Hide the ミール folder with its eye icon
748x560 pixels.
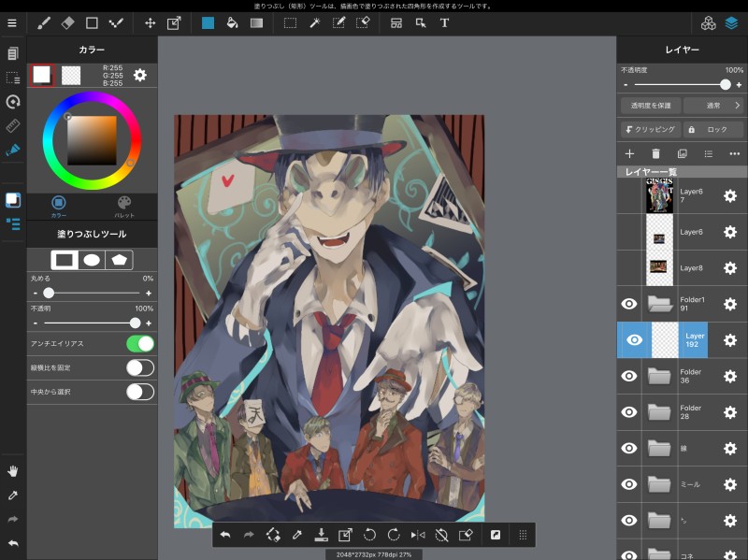point(629,484)
